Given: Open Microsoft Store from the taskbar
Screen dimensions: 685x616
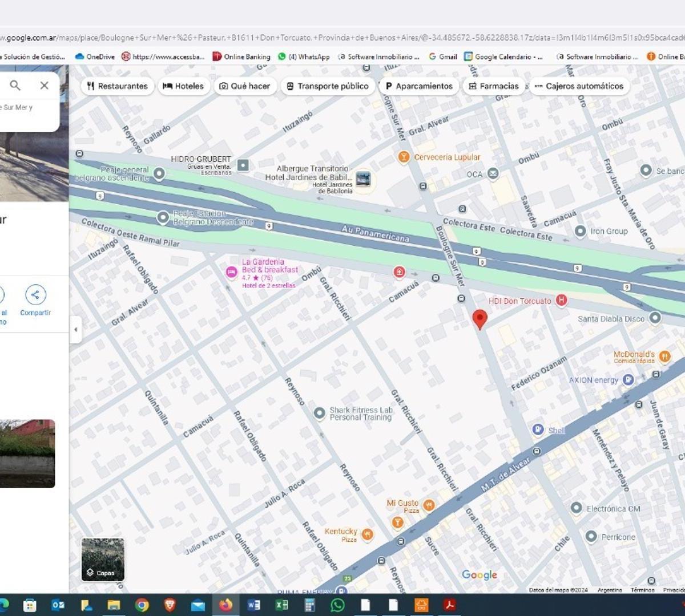Looking at the screenshot, I should [x=30, y=605].
